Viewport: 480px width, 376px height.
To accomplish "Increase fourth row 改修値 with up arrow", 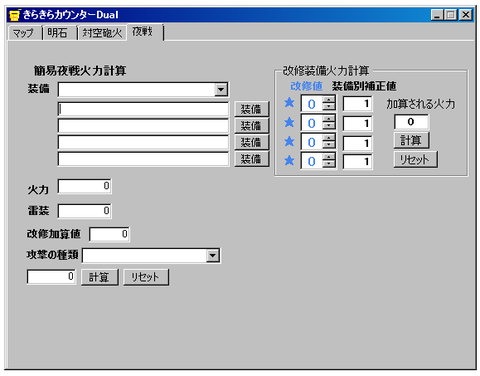I will (329, 158).
